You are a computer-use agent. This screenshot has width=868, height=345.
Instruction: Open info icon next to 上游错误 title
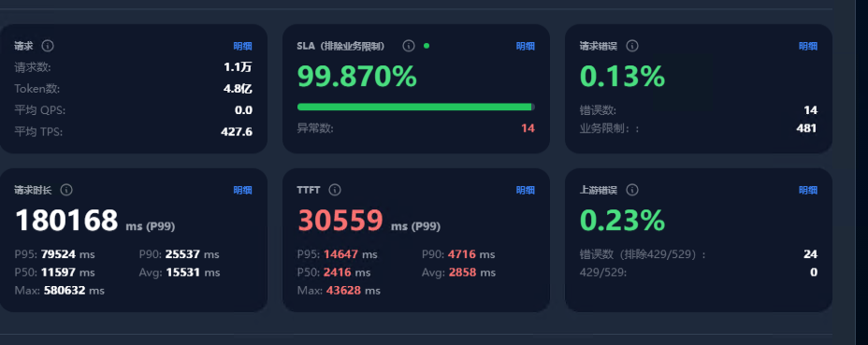click(x=632, y=190)
